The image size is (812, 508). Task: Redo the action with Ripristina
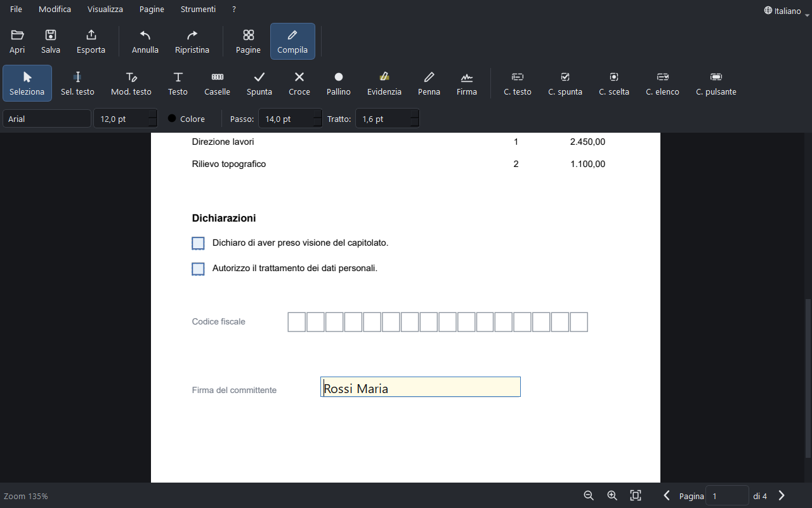coord(192,41)
